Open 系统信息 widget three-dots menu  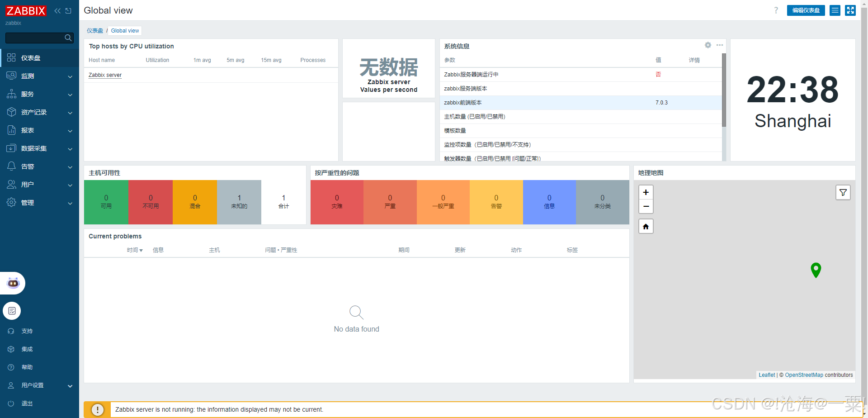pyautogui.click(x=720, y=45)
